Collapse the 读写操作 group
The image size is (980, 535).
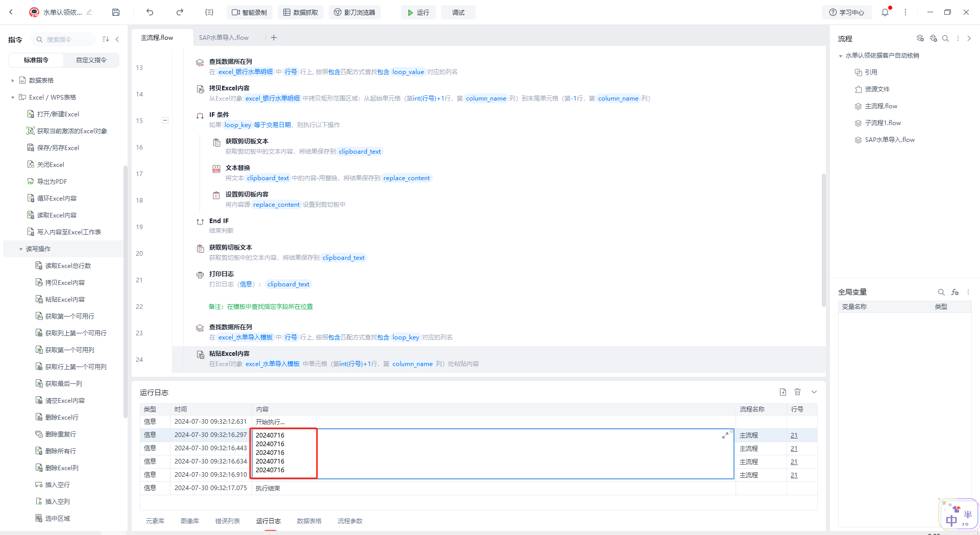21,249
